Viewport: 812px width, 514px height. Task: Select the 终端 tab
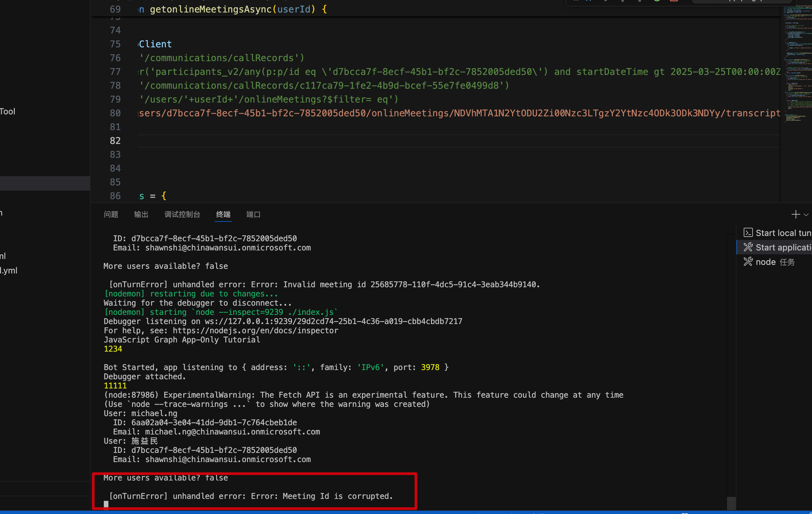(223, 215)
